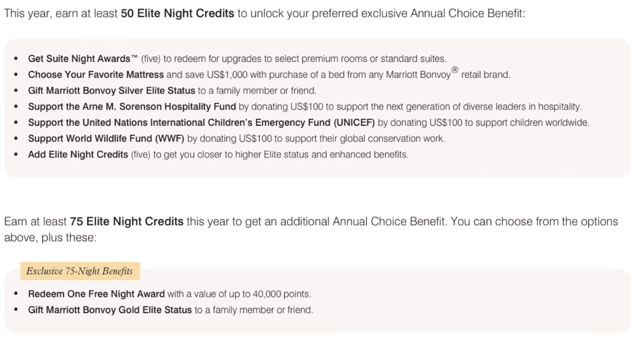The height and width of the screenshot is (346, 644).
Task: Click 'Add Elite Night Credits' benefit text
Action: (78, 154)
